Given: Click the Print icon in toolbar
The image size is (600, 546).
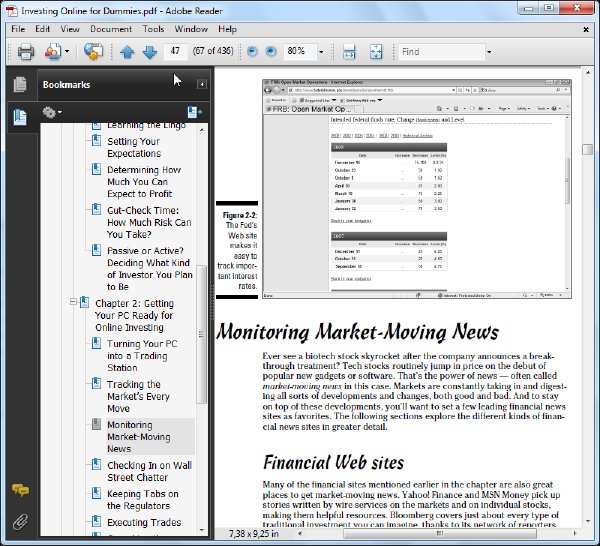Looking at the screenshot, I should click(26, 52).
